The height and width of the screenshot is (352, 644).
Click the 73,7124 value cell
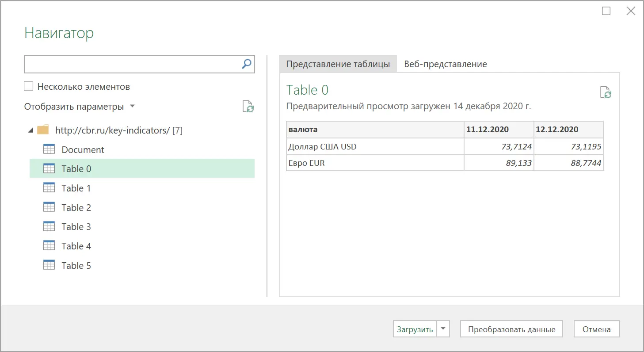499,146
